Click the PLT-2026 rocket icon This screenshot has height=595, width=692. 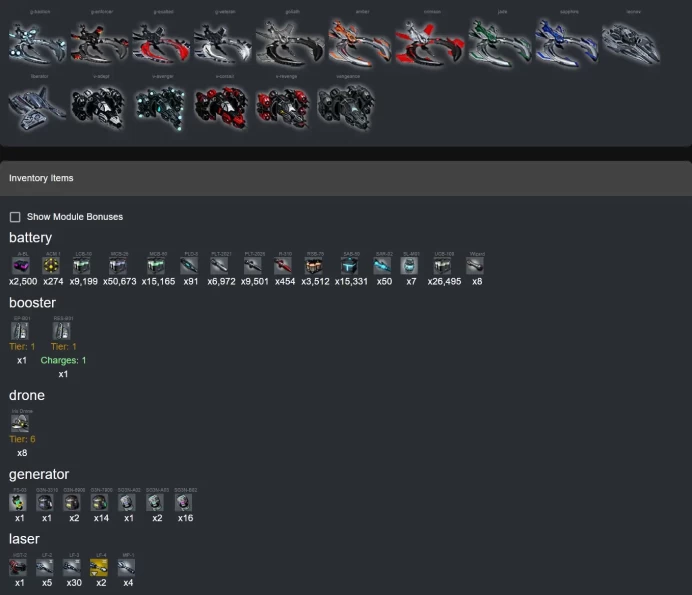pyautogui.click(x=253, y=266)
